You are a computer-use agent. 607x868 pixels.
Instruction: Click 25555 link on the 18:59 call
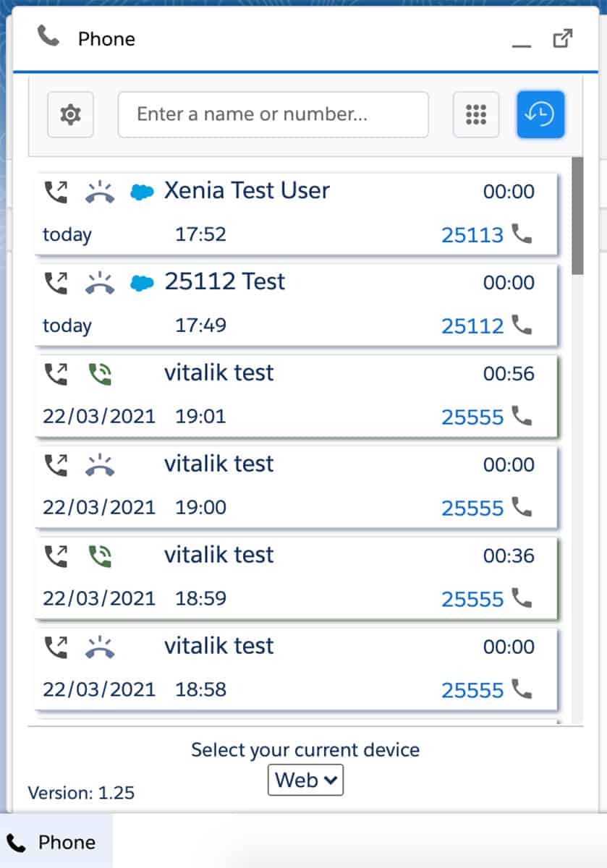point(472,600)
